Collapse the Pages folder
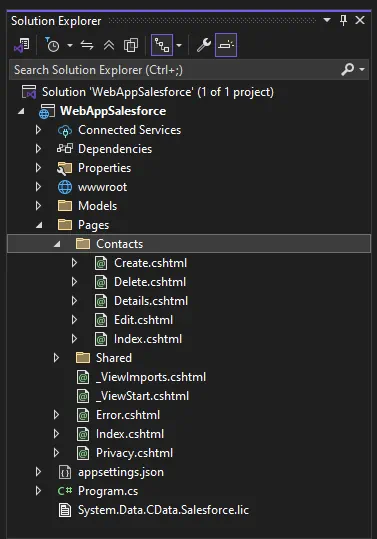 39,225
